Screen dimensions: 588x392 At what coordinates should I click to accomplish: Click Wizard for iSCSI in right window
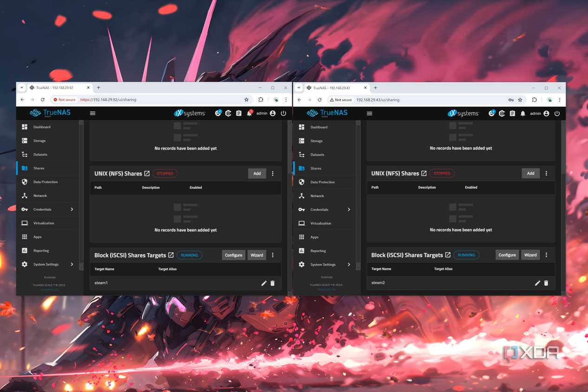click(x=530, y=255)
